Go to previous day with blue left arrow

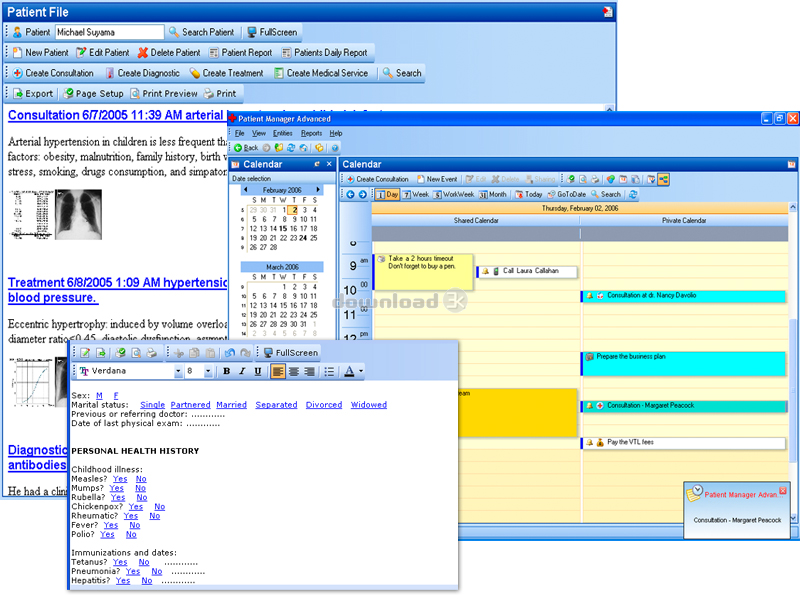350,194
